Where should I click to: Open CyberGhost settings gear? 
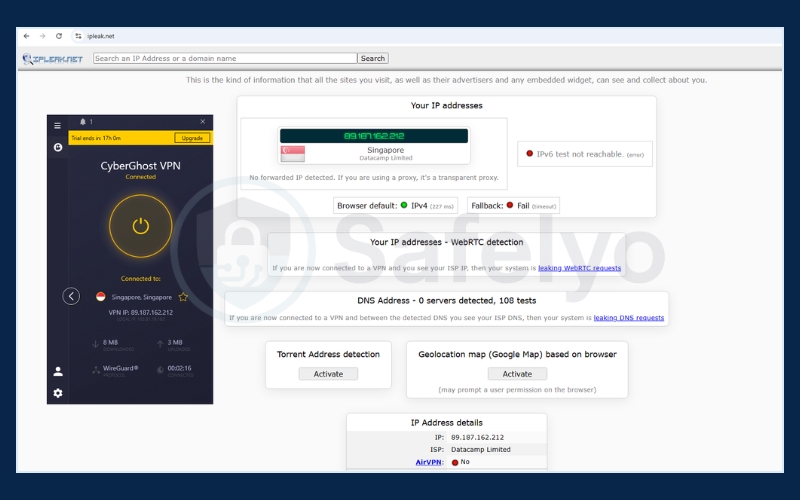pyautogui.click(x=58, y=393)
